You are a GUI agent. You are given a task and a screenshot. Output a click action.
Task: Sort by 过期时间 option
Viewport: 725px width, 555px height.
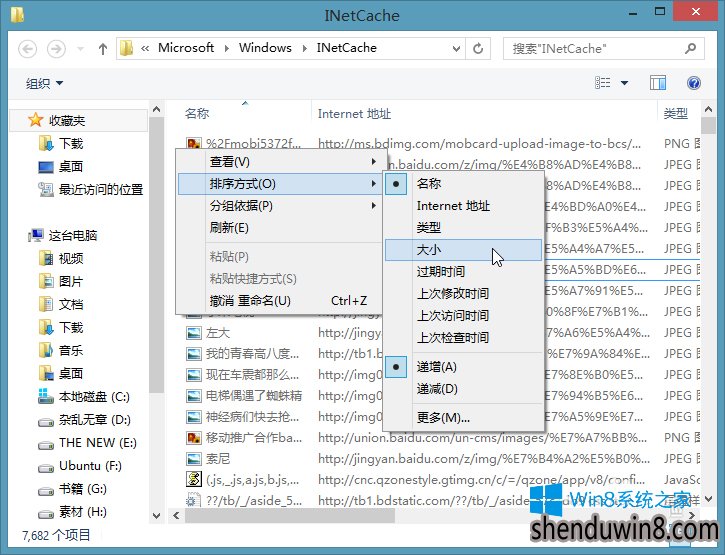tap(463, 271)
